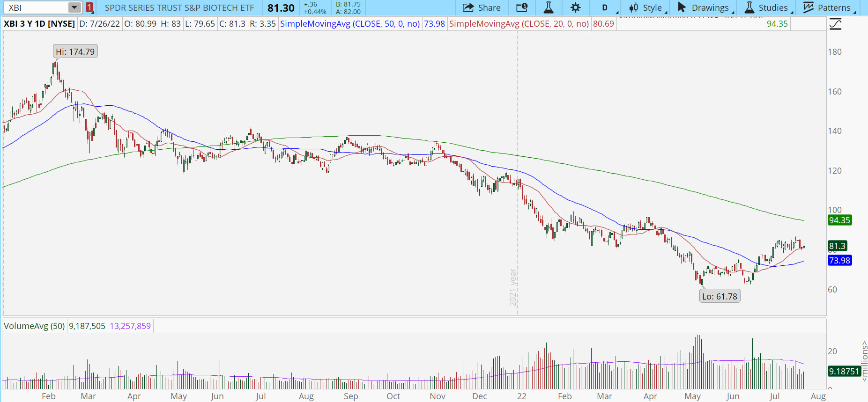Screen dimensions: 868x402
Task: Click the 9,187,505 volume value
Action: pos(87,326)
